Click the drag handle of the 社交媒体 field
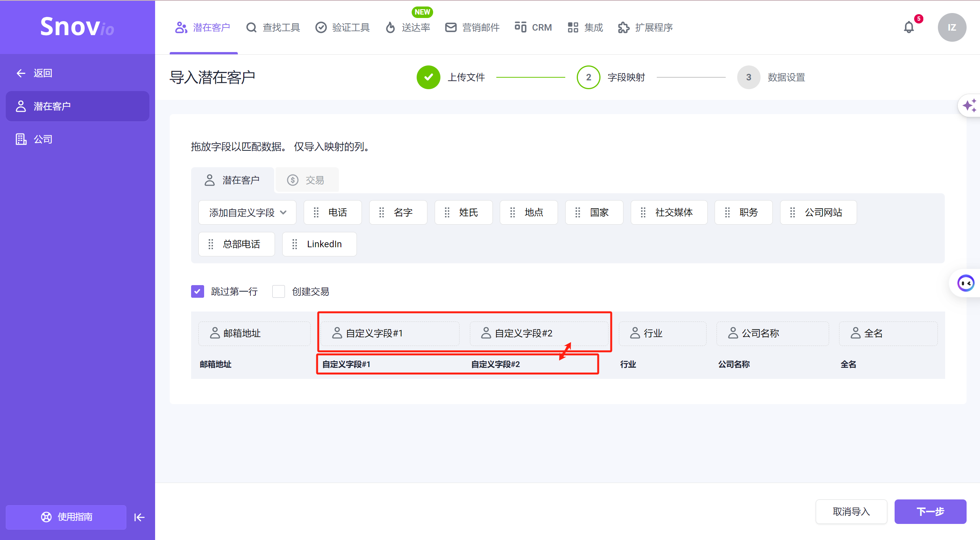 643,212
